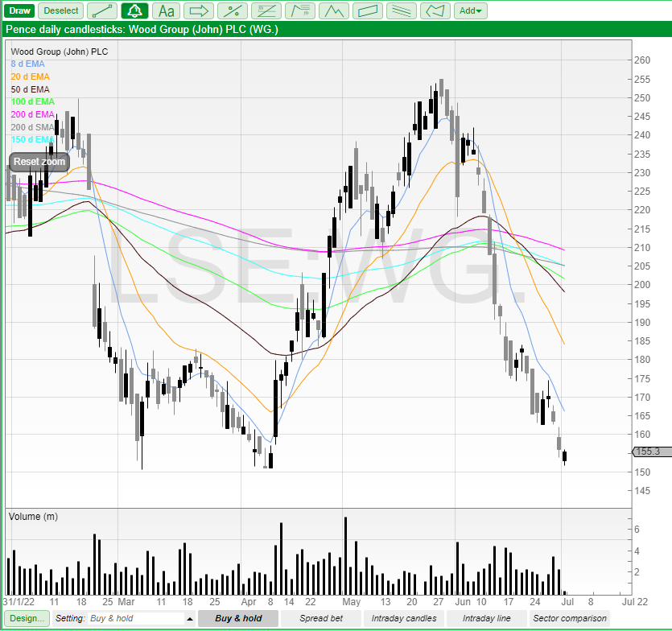Click the 200 d SMA legend entry
Screen dimensions: 672x631
32,127
